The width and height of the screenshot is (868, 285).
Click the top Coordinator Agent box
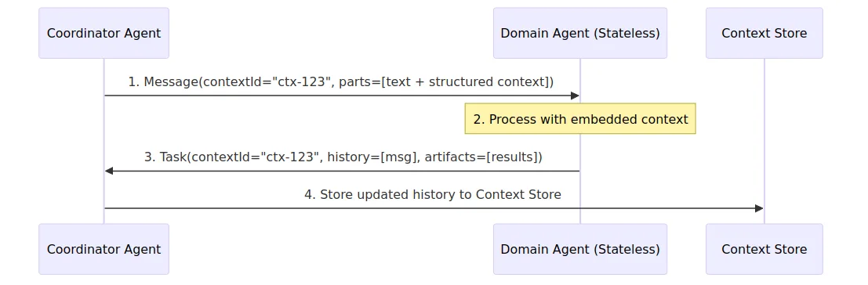pyautogui.click(x=104, y=33)
